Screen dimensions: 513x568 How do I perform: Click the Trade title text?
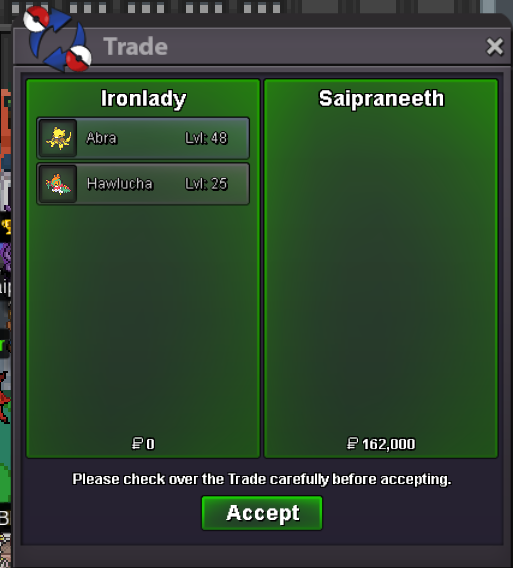coord(135,46)
